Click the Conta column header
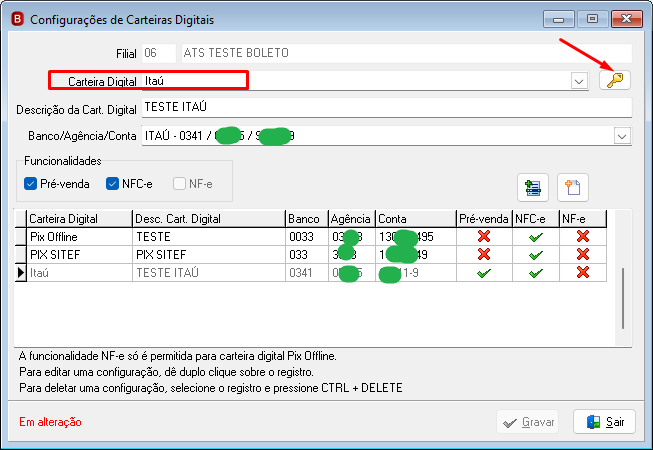Image resolution: width=653 pixels, height=450 pixels. 416,219
